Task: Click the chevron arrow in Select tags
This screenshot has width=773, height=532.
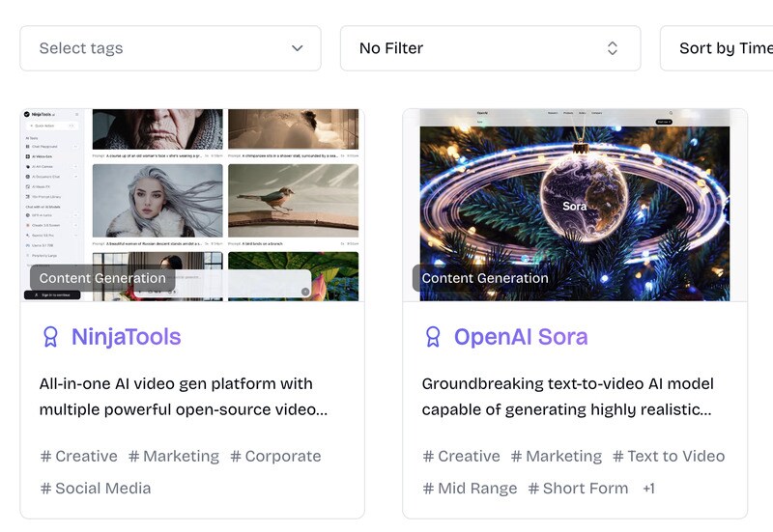Action: [298, 48]
